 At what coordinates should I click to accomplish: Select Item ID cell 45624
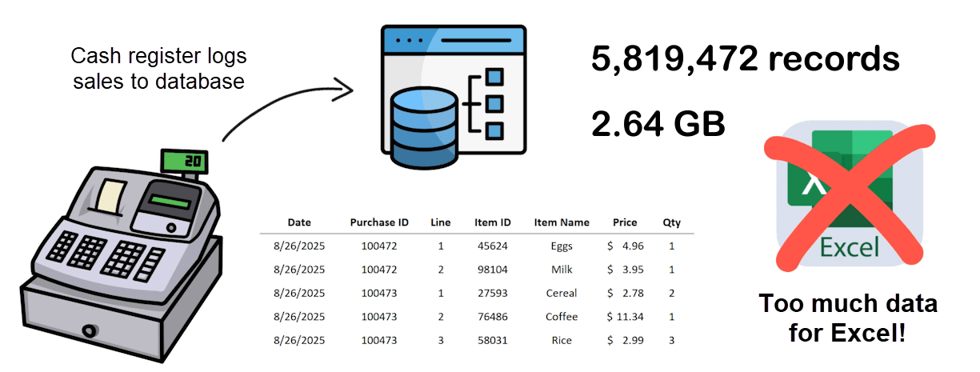pyautogui.click(x=493, y=246)
